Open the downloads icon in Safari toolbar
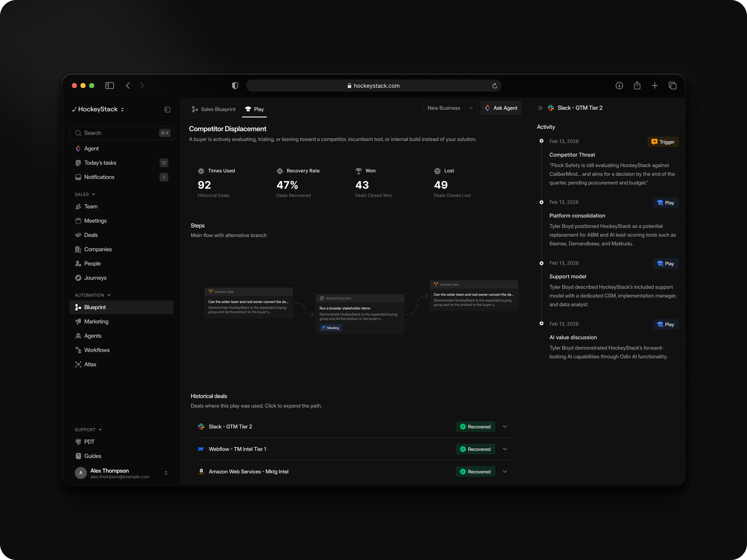Screen dimensions: 747x560 (619, 86)
